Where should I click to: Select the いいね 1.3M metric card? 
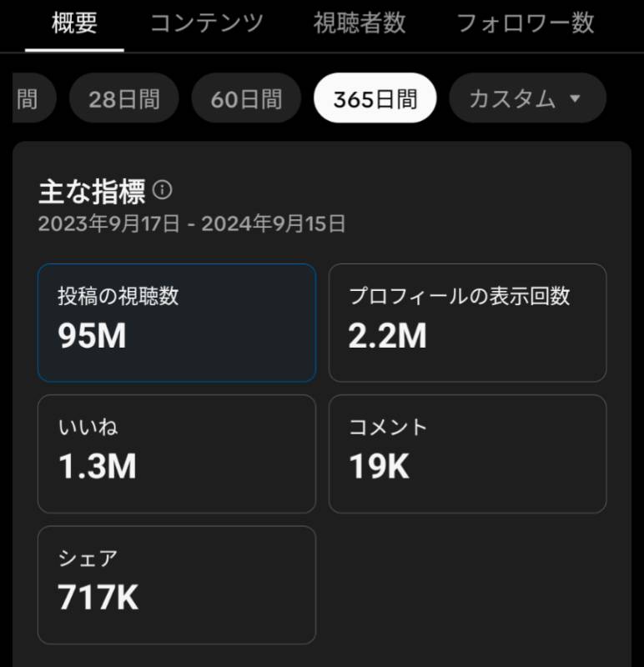177,454
